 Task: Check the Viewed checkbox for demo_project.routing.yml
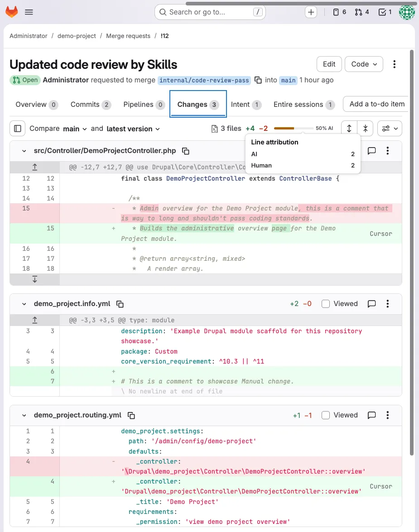point(325,415)
